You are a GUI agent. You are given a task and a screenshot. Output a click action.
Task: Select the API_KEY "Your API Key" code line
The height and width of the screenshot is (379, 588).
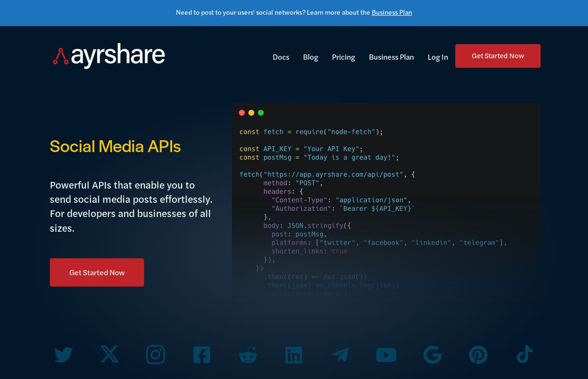(x=301, y=149)
